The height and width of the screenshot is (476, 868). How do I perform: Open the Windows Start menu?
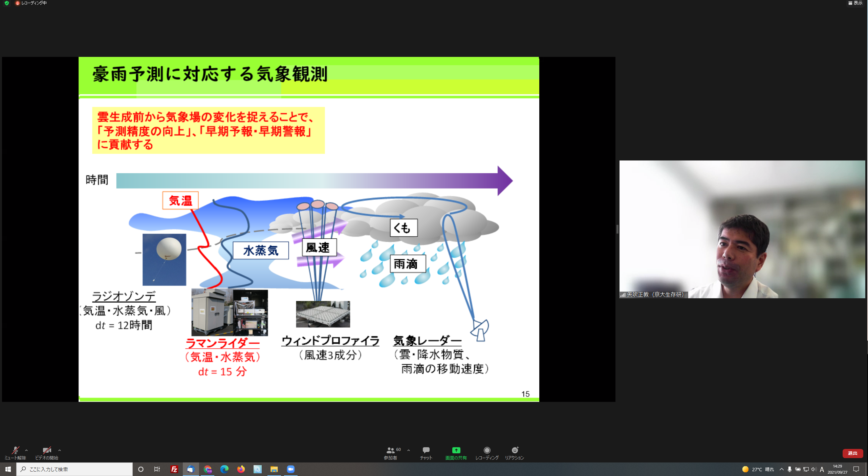point(8,469)
